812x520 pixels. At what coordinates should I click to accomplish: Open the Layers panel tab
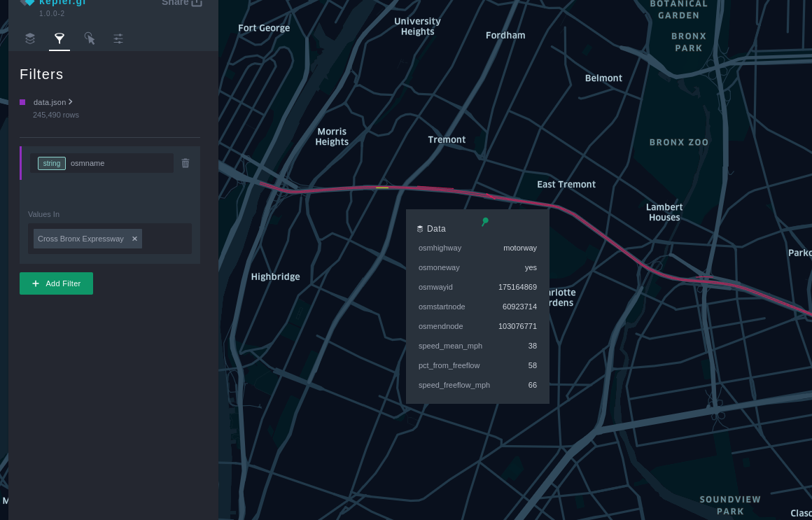(30, 38)
